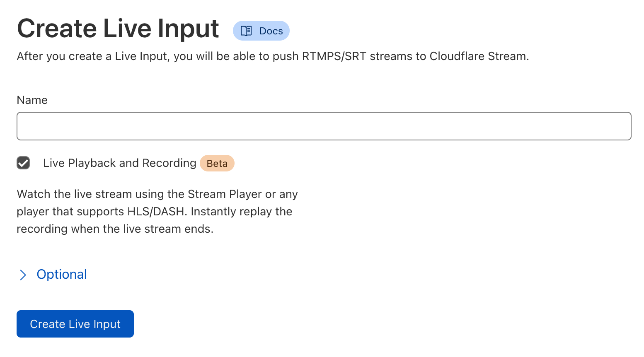644x357 pixels.
Task: Click the Create Live Input page heading
Action: click(x=118, y=28)
